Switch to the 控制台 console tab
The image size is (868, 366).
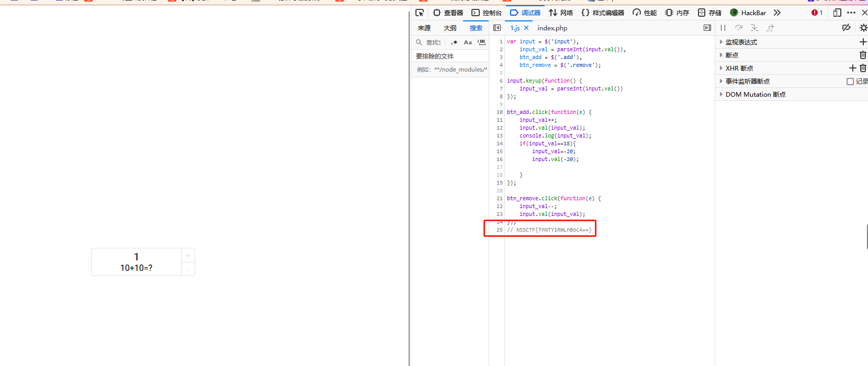(487, 13)
